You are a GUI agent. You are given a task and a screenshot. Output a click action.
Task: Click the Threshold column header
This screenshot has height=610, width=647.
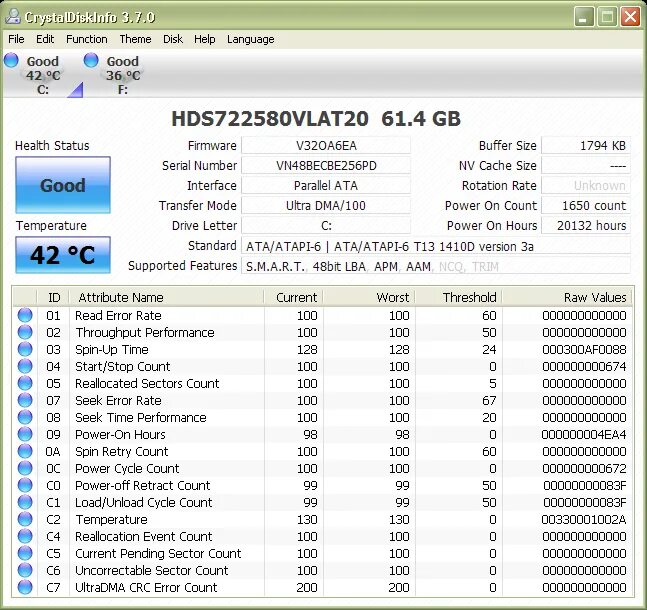pos(459,297)
